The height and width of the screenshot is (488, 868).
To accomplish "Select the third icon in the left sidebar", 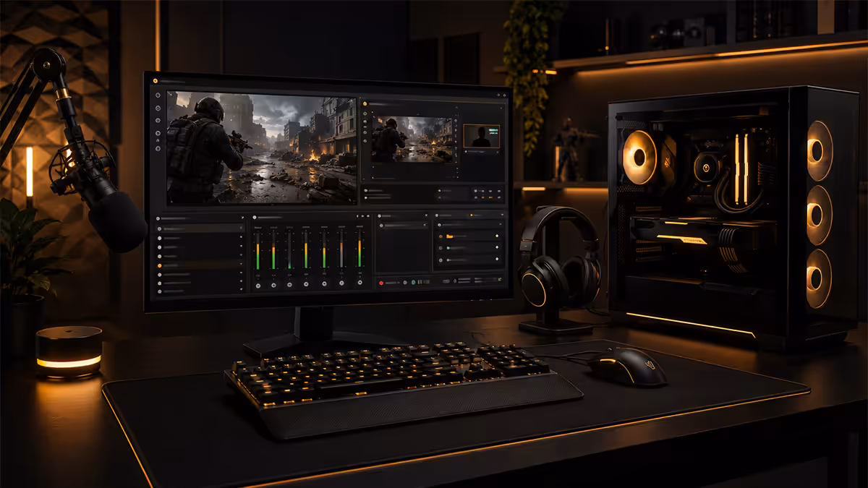I will (158, 120).
